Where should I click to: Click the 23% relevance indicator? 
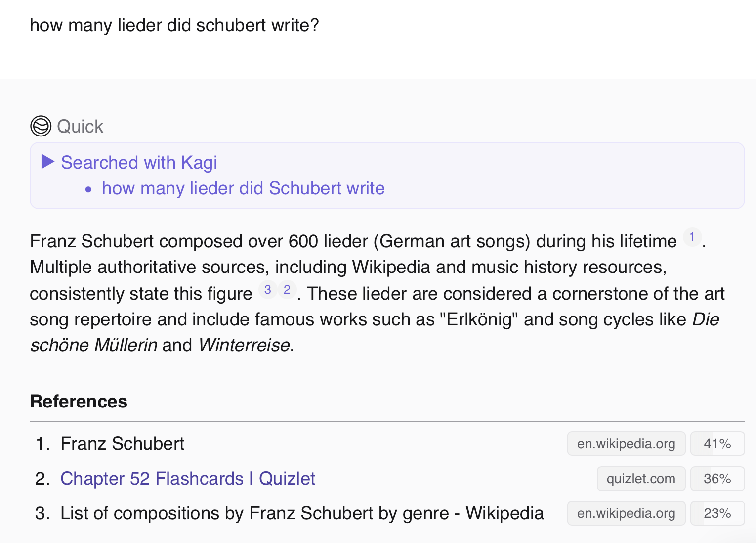[x=717, y=513]
